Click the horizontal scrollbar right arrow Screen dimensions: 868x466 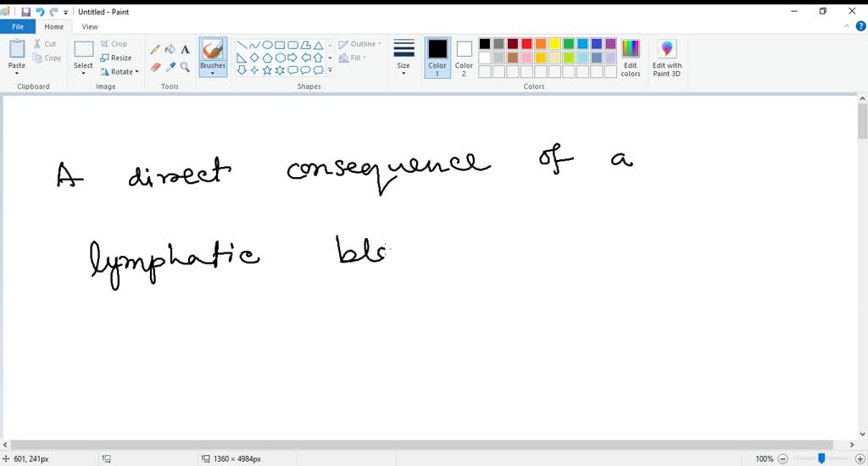(x=851, y=445)
